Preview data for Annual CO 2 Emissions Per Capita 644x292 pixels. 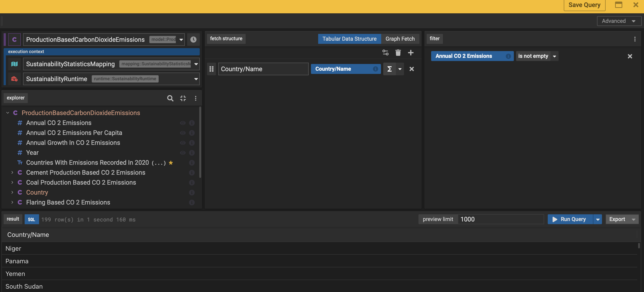point(183,133)
